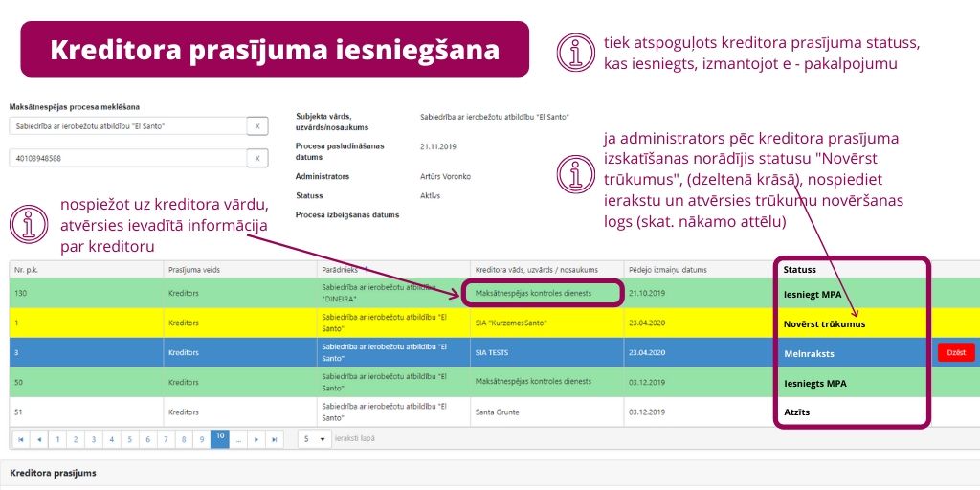Go to previous page arrow
The image size is (980, 490).
coord(39,439)
